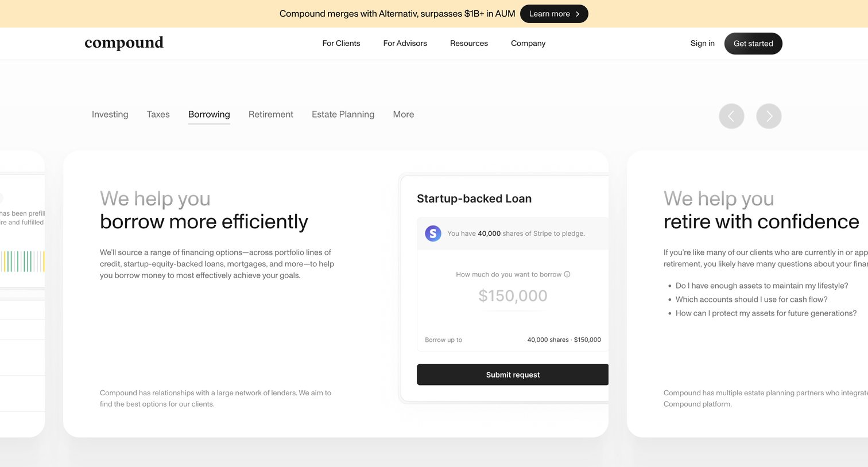Open the More tab

click(404, 114)
